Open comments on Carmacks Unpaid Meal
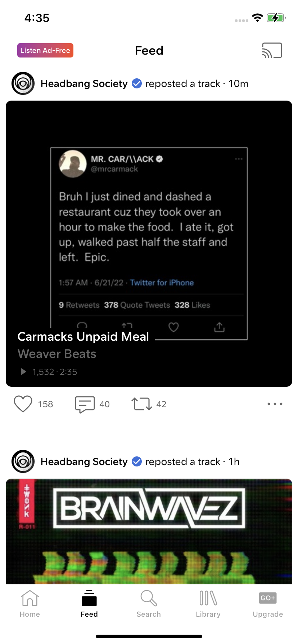 pyautogui.click(x=85, y=404)
